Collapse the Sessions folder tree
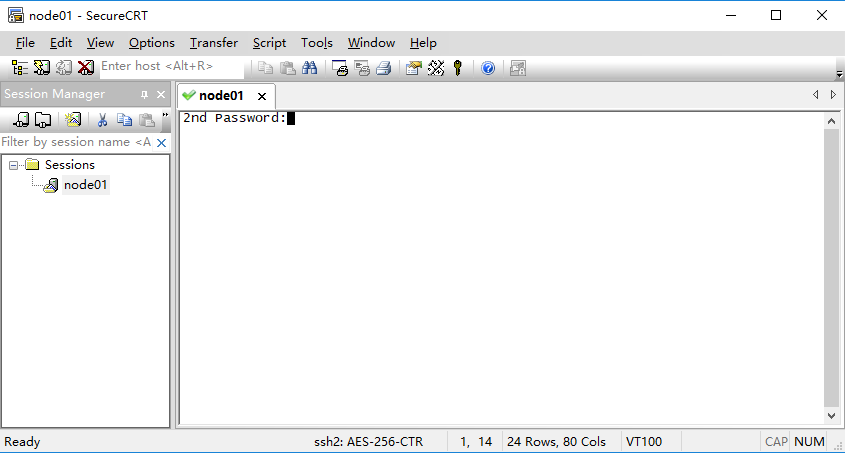 coord(13,165)
